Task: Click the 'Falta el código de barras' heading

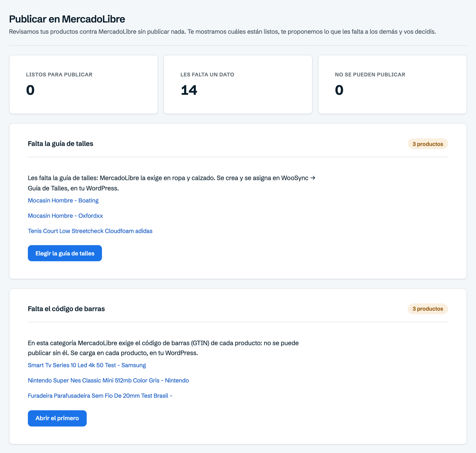Action: point(66,309)
